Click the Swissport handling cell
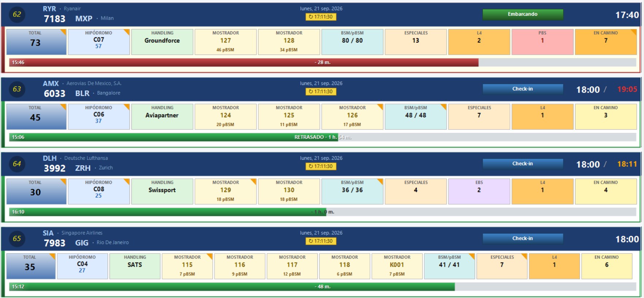 click(162, 191)
